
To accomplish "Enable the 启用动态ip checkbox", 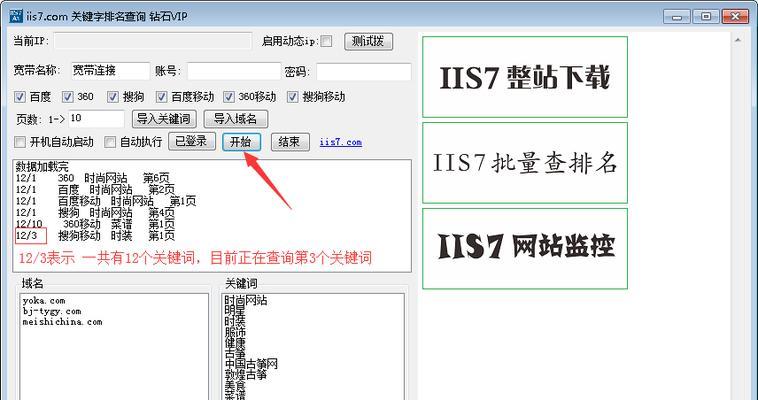I will point(326,41).
